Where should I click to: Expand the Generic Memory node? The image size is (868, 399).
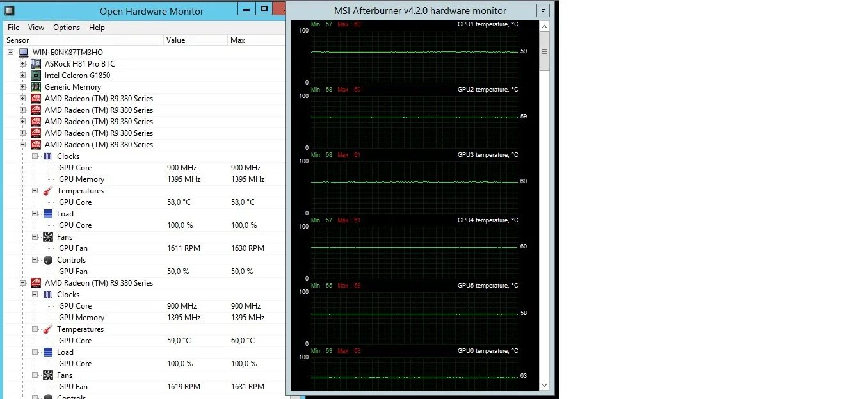(23, 87)
